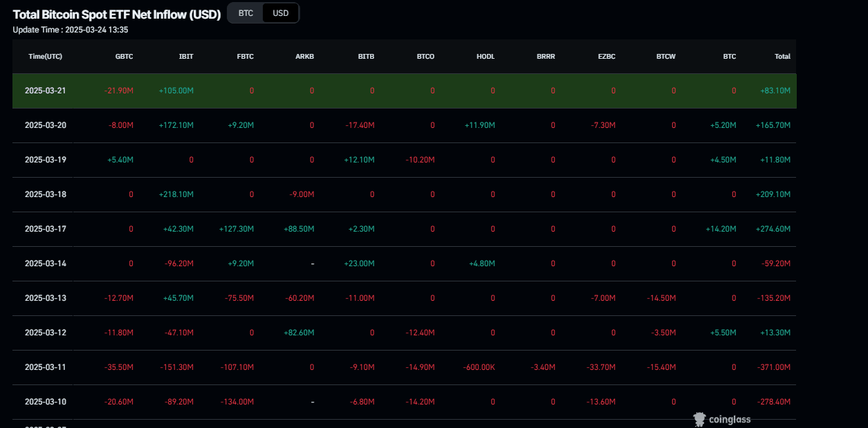Click the IBIT column header
868x428 pixels.
click(185, 57)
